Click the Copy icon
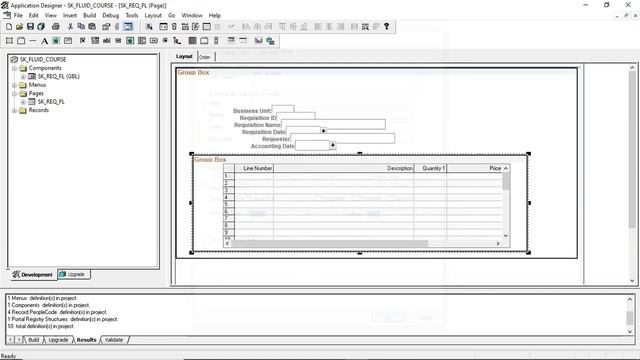 point(81,27)
